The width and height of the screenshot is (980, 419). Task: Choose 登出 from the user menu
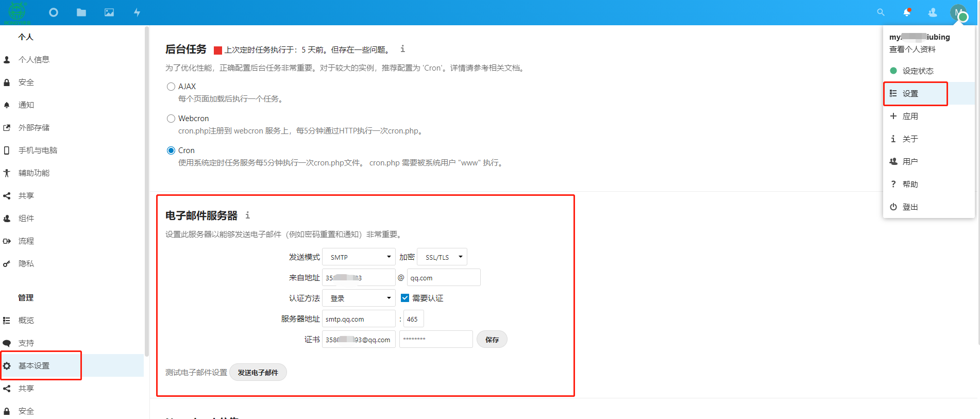(910, 207)
